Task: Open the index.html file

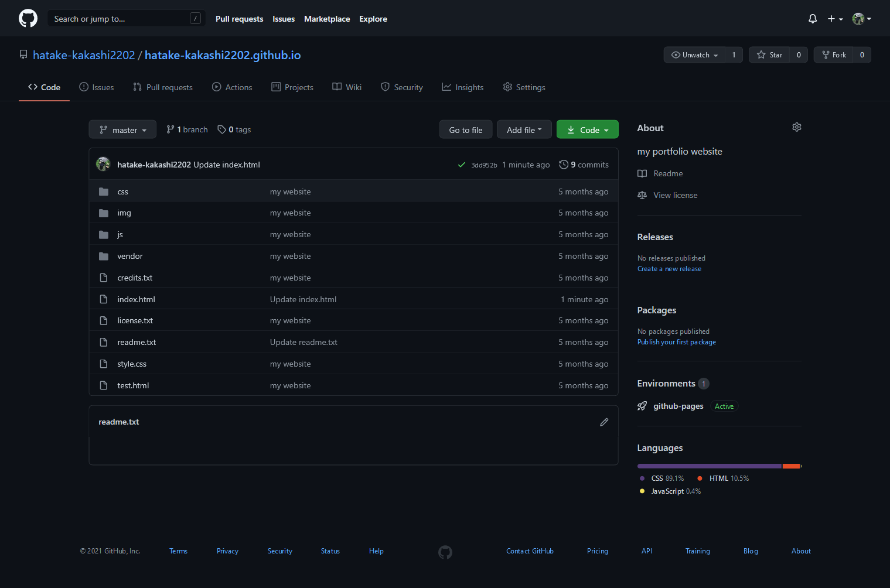Action: click(136, 299)
